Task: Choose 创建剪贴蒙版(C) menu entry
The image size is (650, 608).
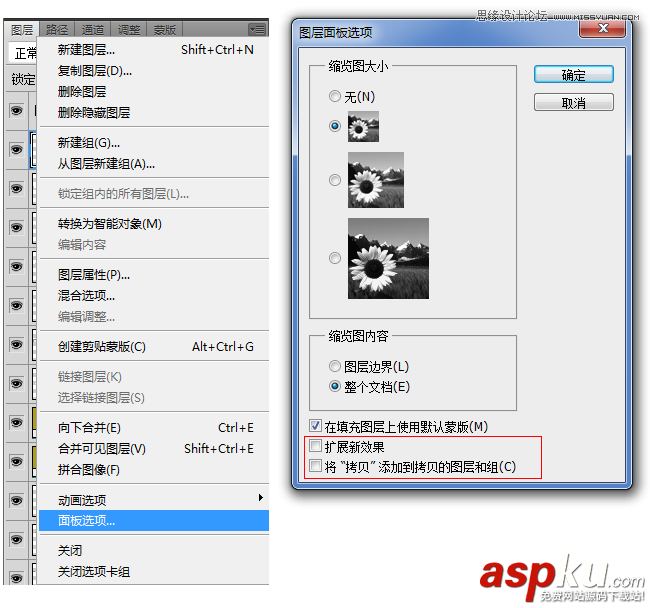Action: click(x=154, y=346)
